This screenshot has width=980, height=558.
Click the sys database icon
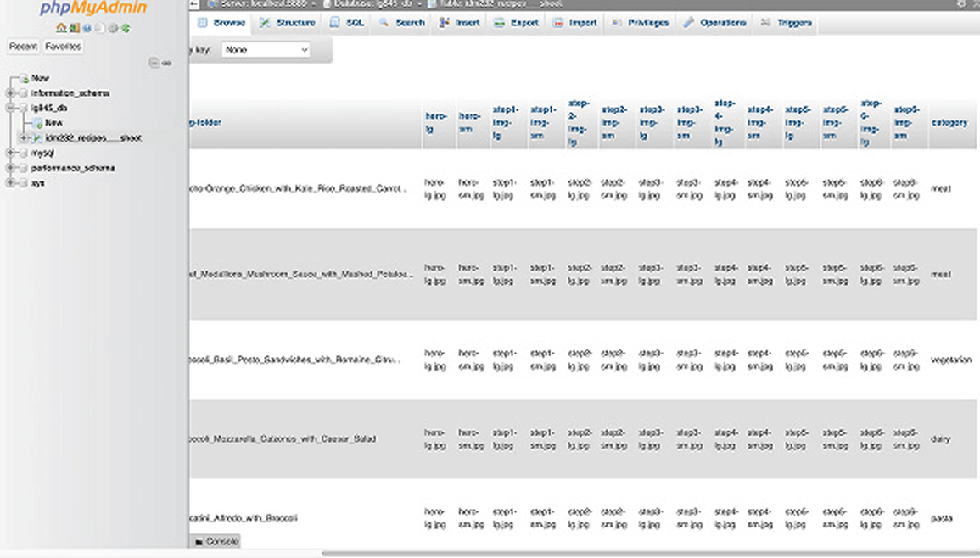pyautogui.click(x=23, y=183)
